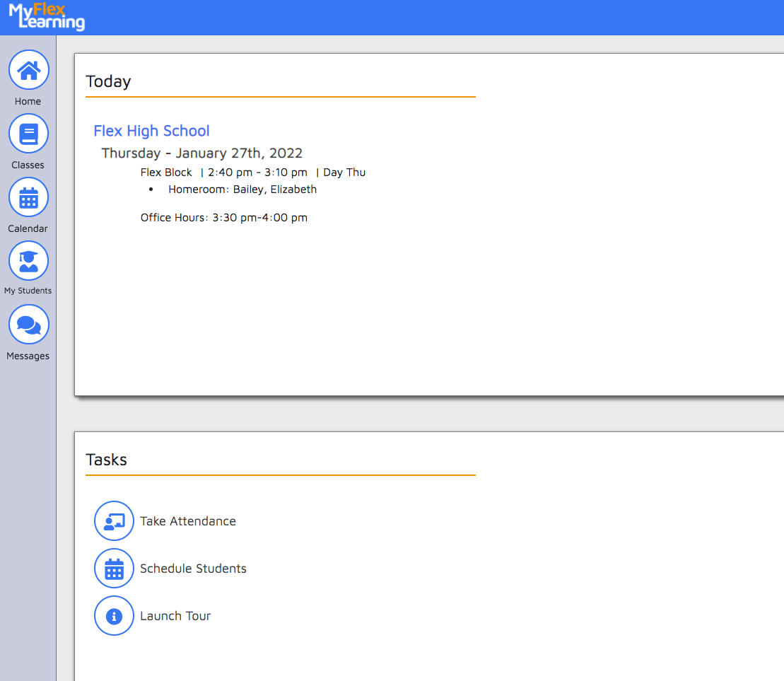This screenshot has height=681, width=784.
Task: Open the Classes section from the sidebar
Action: 28,133
